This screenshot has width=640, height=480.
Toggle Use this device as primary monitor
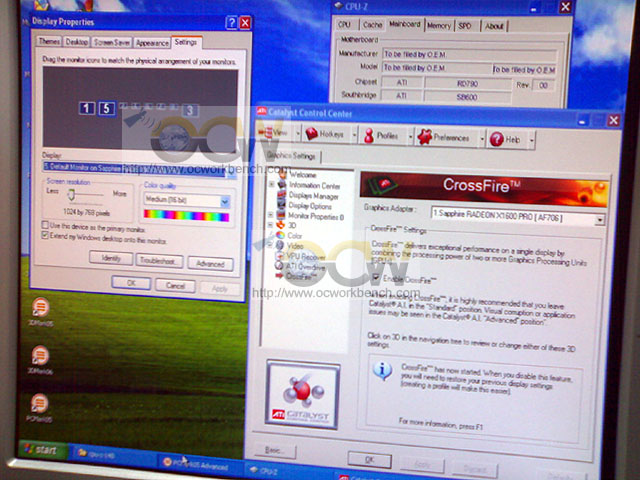click(x=45, y=225)
